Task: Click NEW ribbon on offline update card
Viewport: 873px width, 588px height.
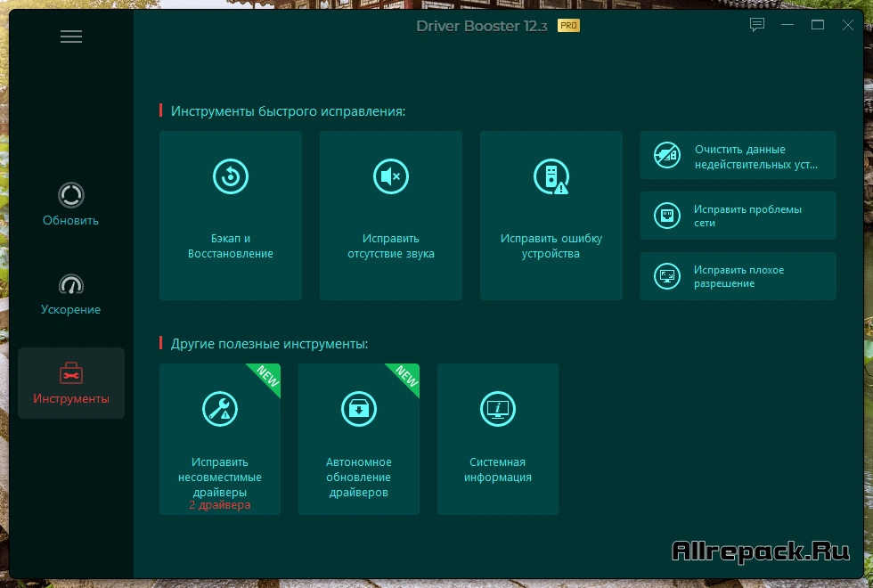Action: click(406, 377)
